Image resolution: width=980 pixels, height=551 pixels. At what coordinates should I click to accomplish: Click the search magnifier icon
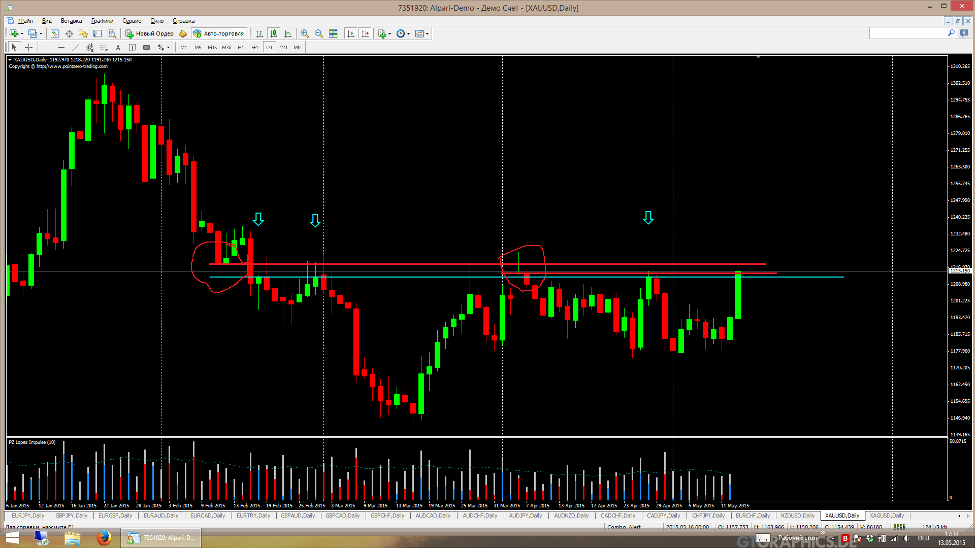point(951,33)
